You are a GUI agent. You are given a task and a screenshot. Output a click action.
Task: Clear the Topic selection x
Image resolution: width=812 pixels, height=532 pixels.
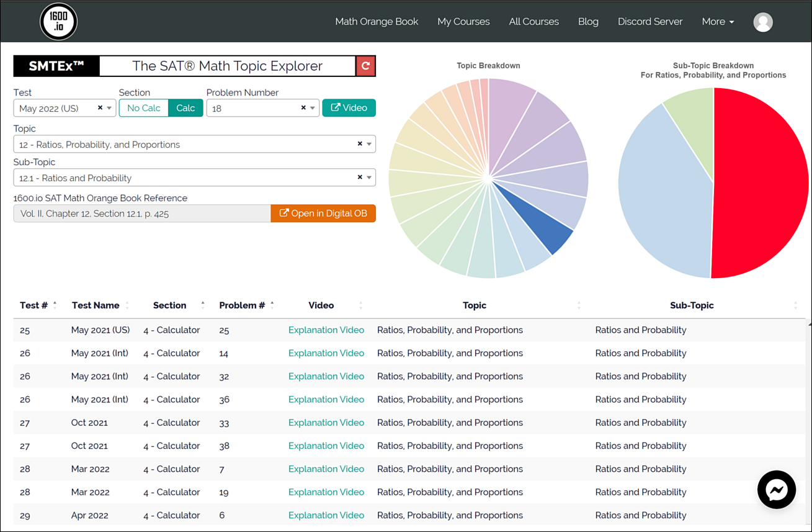(360, 144)
